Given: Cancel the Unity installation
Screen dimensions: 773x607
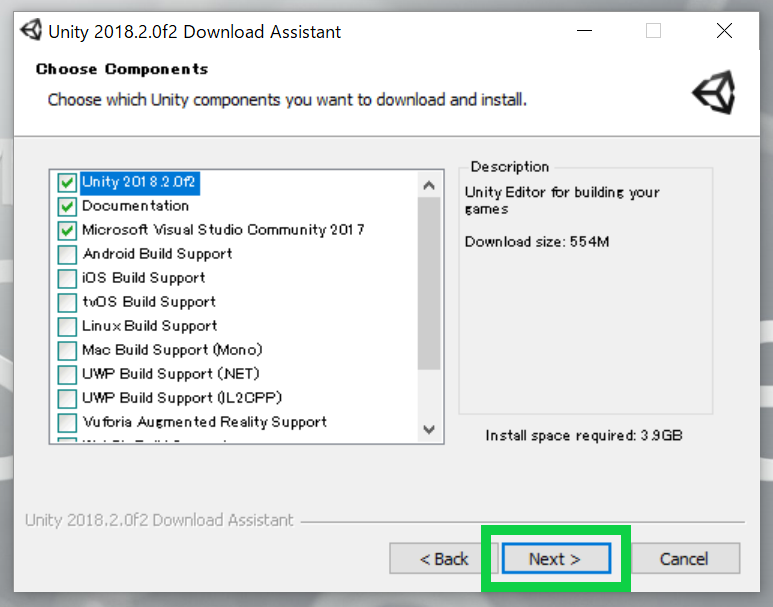Looking at the screenshot, I should pyautogui.click(x=685, y=559).
